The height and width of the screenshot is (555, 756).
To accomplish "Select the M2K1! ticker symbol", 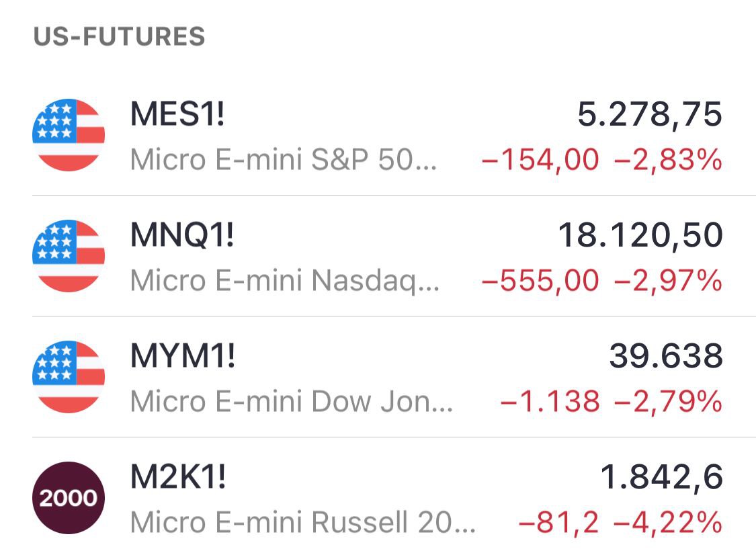I will tap(178, 478).
